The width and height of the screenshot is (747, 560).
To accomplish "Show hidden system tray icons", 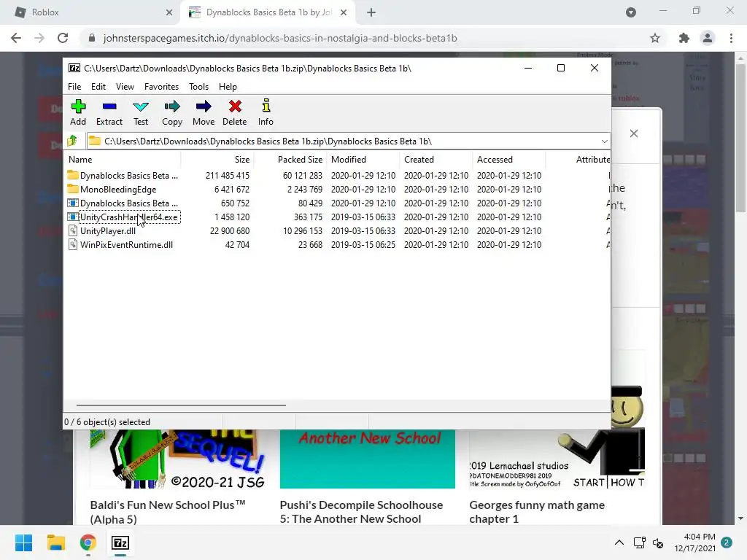I will (619, 542).
